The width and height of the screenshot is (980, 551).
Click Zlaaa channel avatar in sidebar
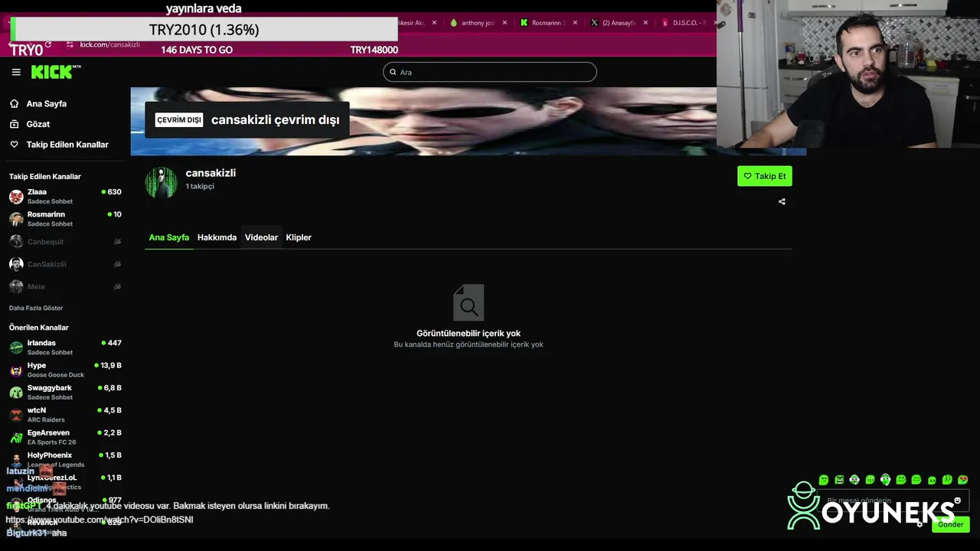click(16, 197)
